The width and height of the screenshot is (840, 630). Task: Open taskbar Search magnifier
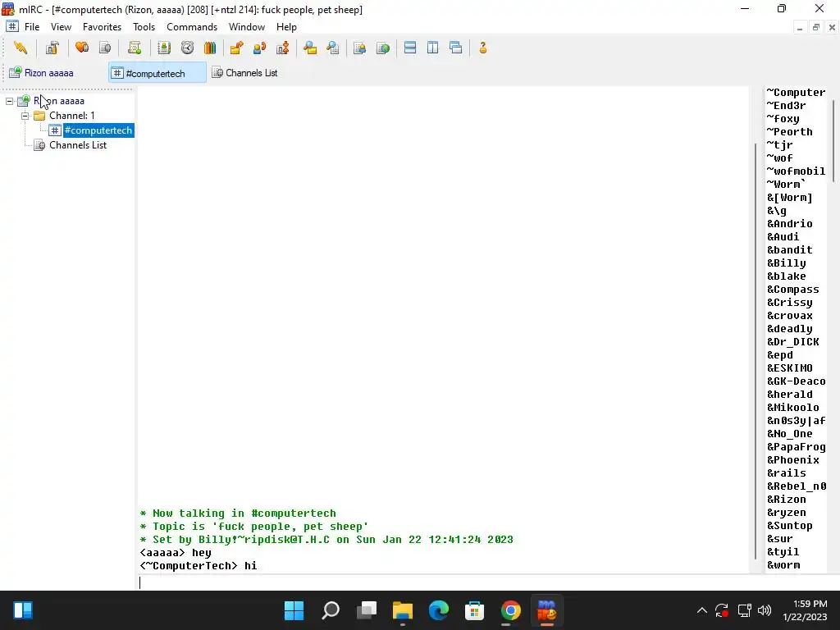pyautogui.click(x=330, y=610)
